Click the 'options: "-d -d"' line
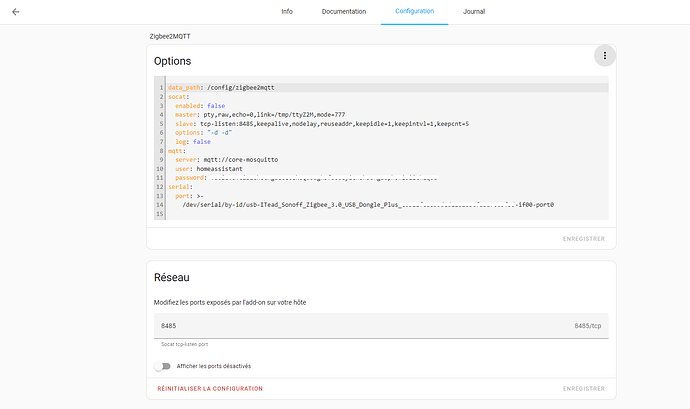Screen dimensions: 690x409 pos(203,133)
